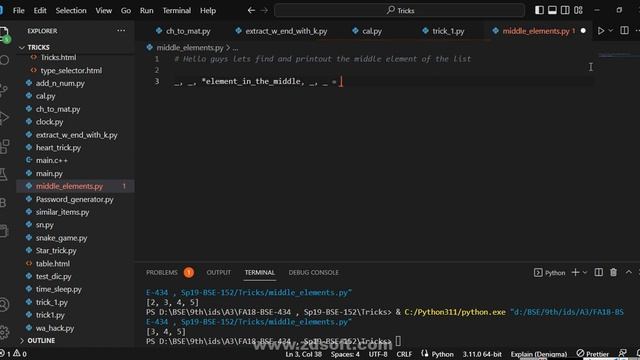The height and width of the screenshot is (360, 640).
Task: Click the middle_elements.py breadcrumb
Action: coord(190,48)
